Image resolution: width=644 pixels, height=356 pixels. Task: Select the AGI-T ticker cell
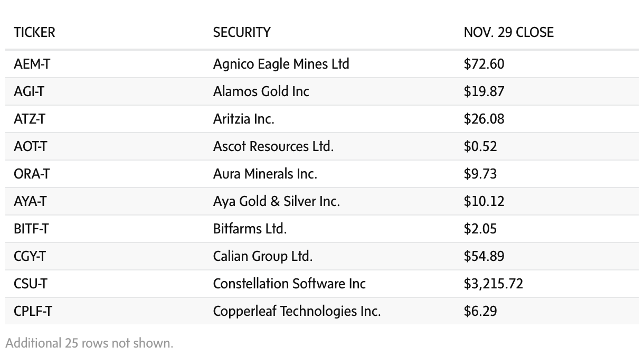(29, 91)
